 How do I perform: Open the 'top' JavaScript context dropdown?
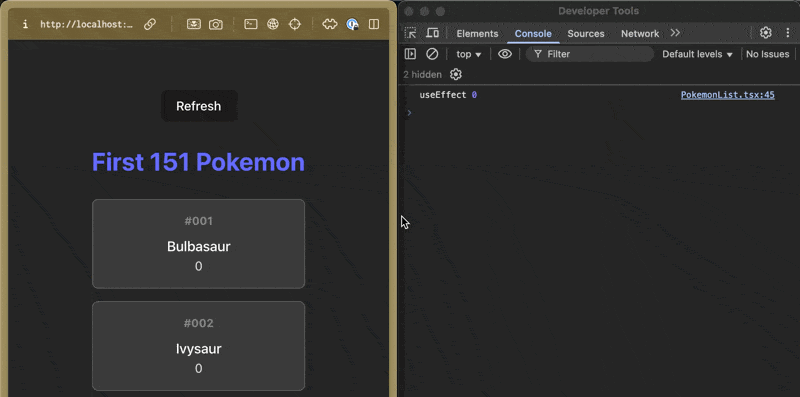point(468,54)
